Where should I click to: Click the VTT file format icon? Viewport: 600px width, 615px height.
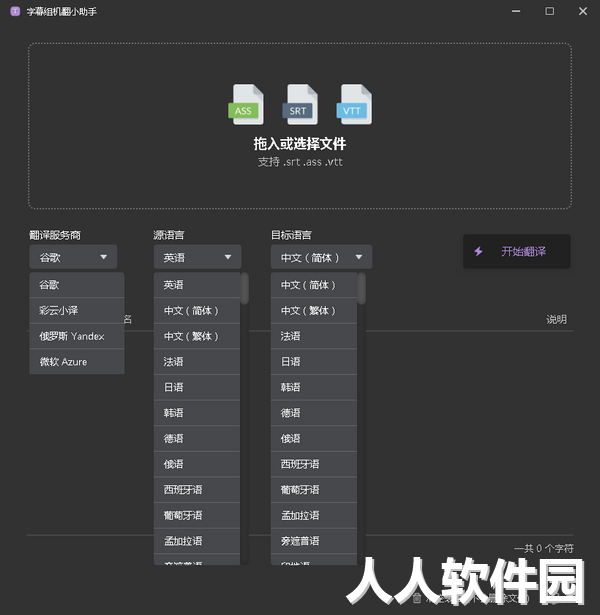[x=354, y=104]
